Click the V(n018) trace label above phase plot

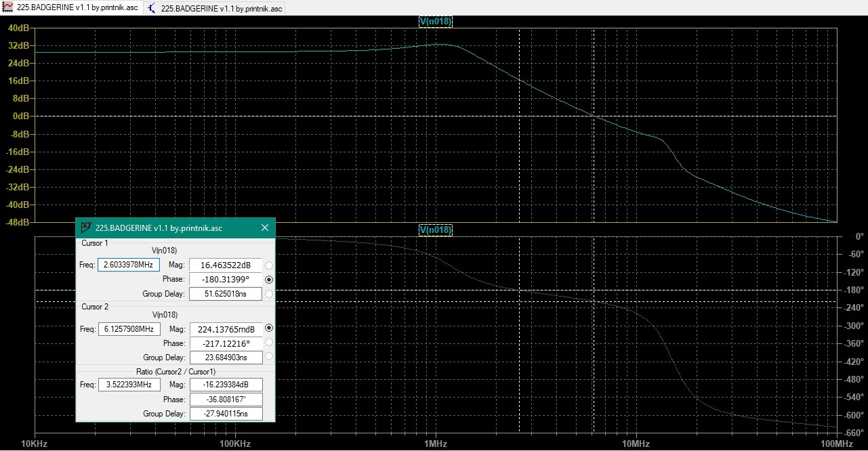[x=436, y=230]
